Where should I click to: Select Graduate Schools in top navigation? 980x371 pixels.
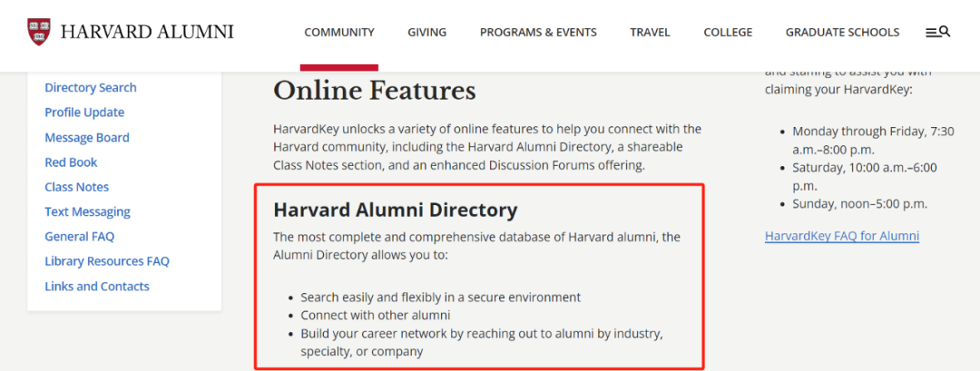[842, 33]
